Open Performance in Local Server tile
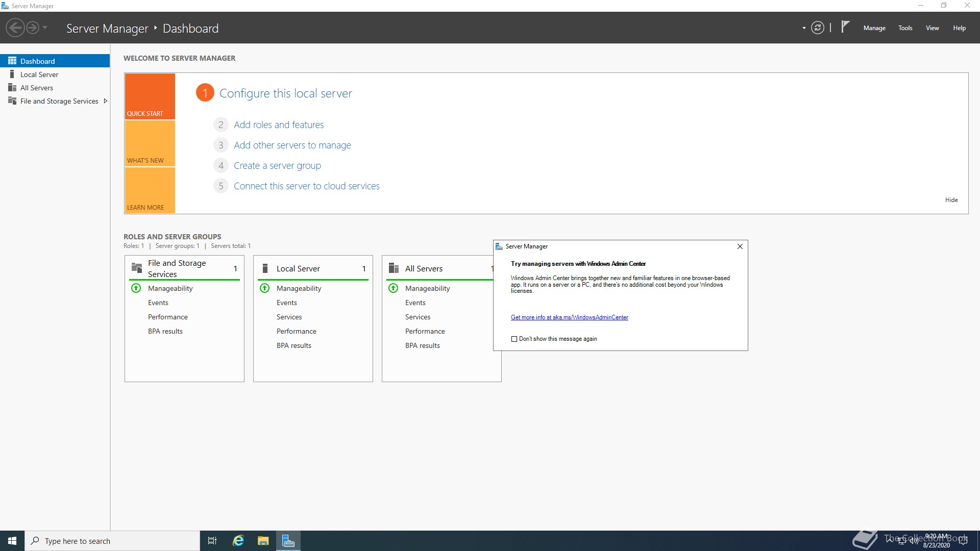The width and height of the screenshot is (980, 551). tap(296, 331)
